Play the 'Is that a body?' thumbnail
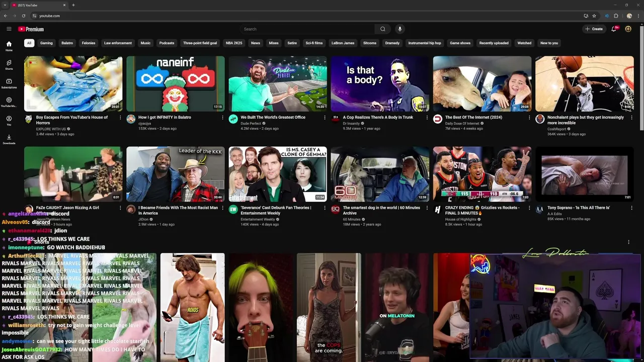The width and height of the screenshot is (644, 362). pyautogui.click(x=380, y=83)
